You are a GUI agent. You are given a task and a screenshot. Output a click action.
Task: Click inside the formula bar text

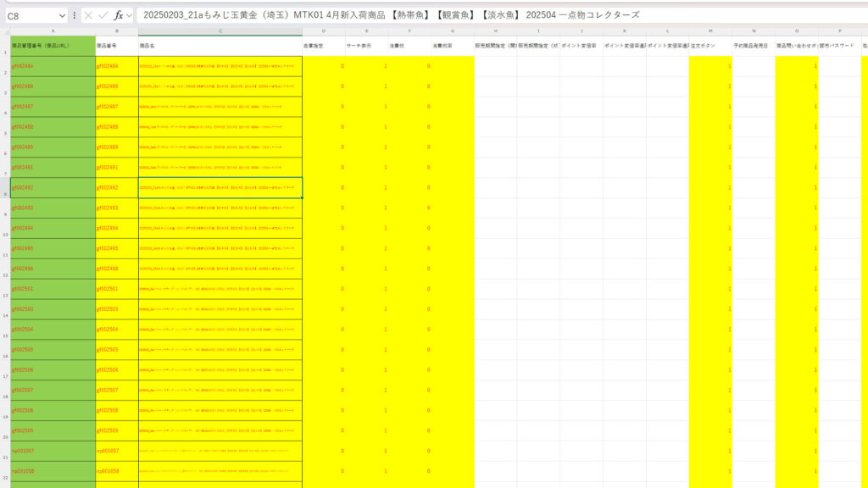391,15
